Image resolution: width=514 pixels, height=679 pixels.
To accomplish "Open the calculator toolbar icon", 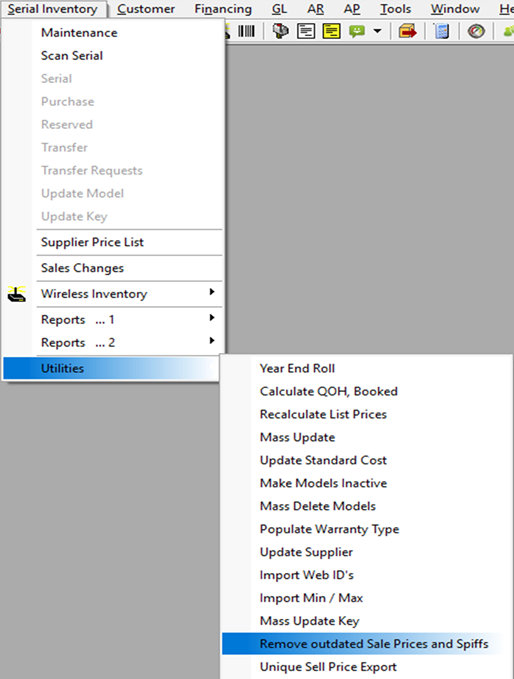I will coord(441,31).
